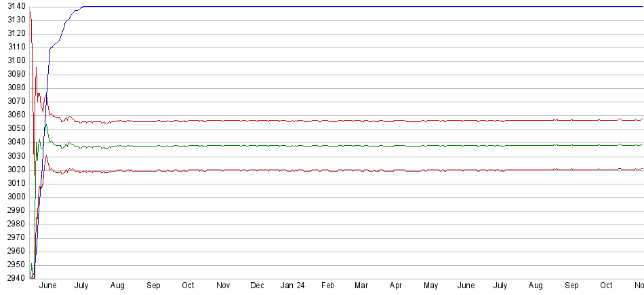Select the Dec month label

(258, 286)
